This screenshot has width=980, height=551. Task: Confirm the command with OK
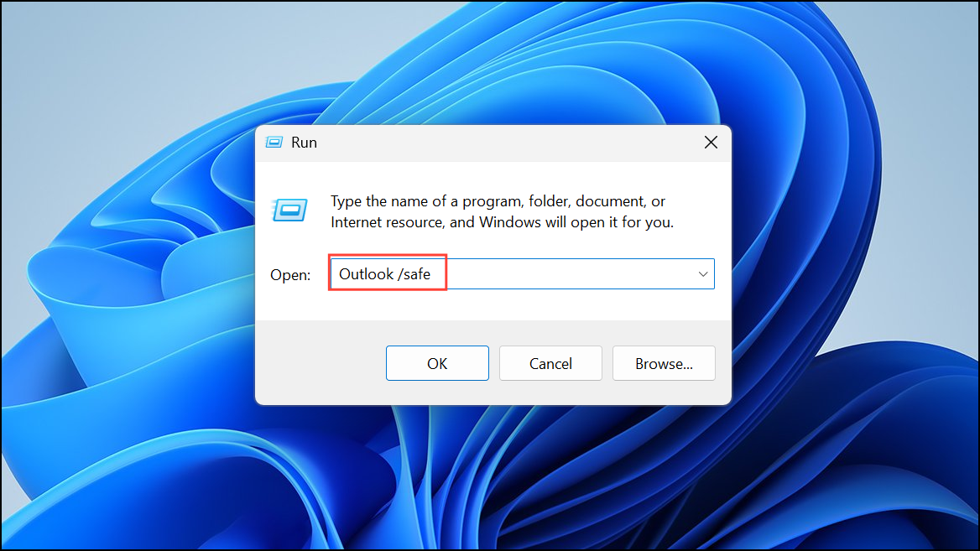tap(437, 363)
